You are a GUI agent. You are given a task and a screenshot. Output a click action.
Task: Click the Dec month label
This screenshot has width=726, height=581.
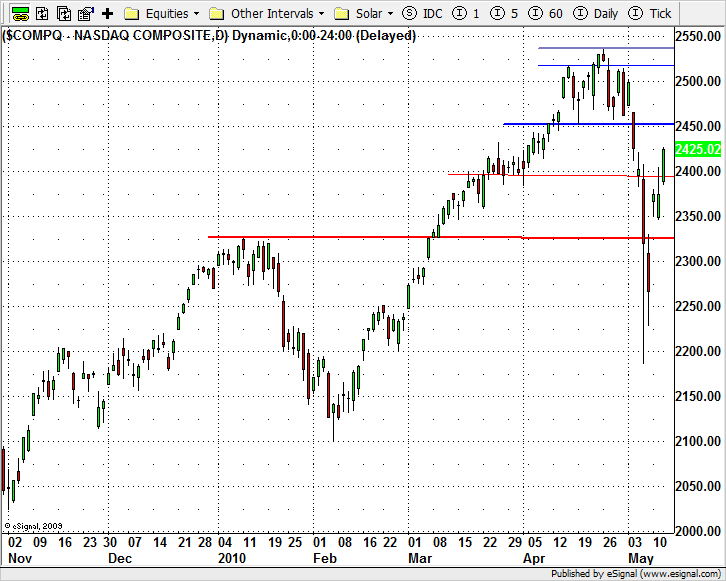pyautogui.click(x=120, y=558)
